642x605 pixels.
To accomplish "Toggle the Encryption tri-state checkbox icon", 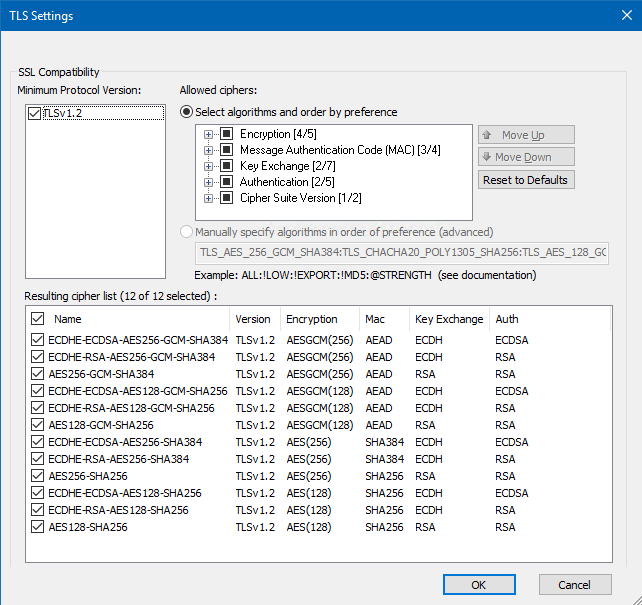I will pos(226,134).
